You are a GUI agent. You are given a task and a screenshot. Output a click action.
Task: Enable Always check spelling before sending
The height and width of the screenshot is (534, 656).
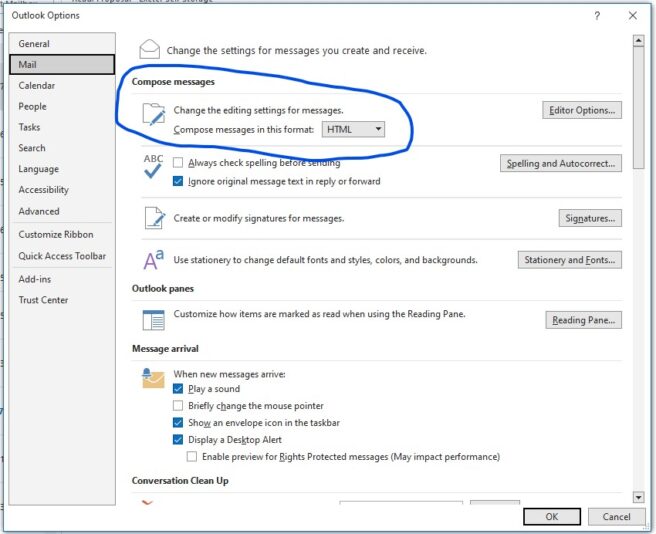[x=178, y=162]
